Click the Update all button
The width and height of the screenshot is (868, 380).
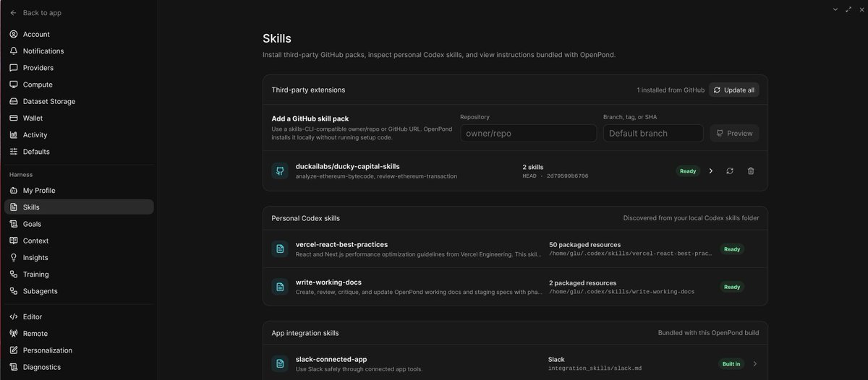tap(733, 90)
